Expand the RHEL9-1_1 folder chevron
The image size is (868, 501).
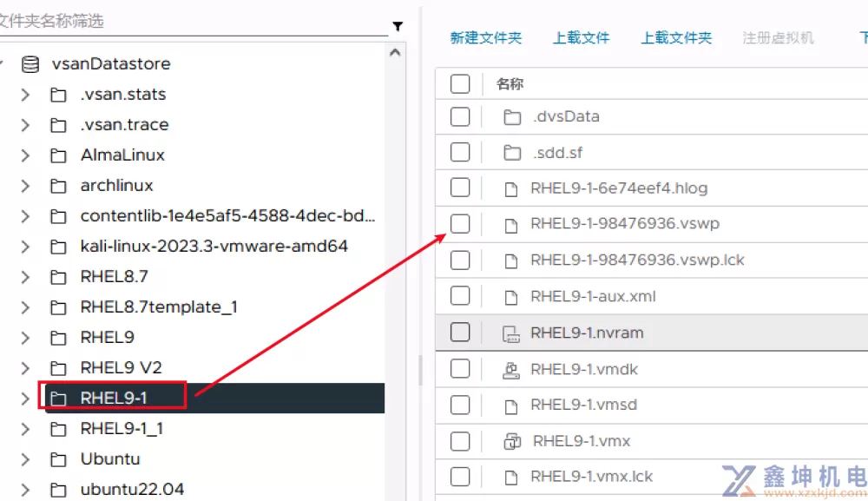(25, 429)
